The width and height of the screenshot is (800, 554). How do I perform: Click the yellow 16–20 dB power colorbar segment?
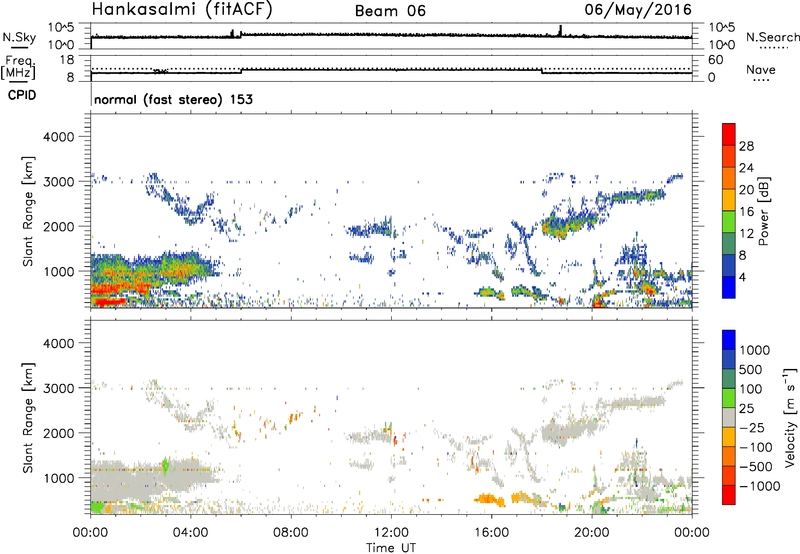click(x=729, y=199)
